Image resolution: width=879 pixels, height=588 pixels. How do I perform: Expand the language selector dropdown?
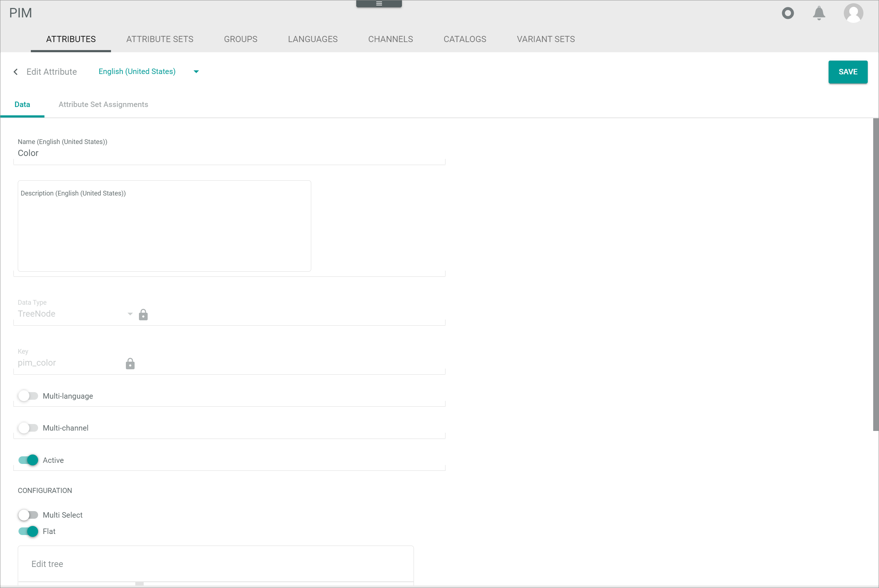tap(196, 71)
